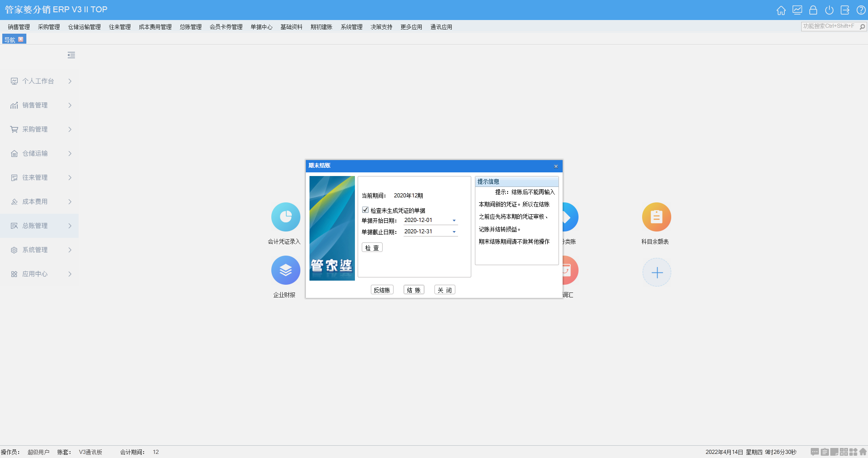This screenshot has height=458, width=868.
Task: Open the 仓储运输管理 menu
Action: pyautogui.click(x=85, y=27)
